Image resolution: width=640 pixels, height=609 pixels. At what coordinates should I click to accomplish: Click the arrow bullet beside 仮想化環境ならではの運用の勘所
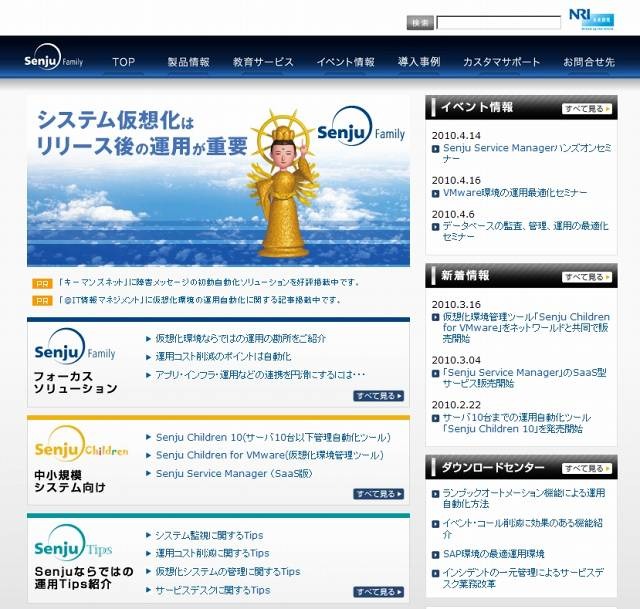pyautogui.click(x=149, y=339)
